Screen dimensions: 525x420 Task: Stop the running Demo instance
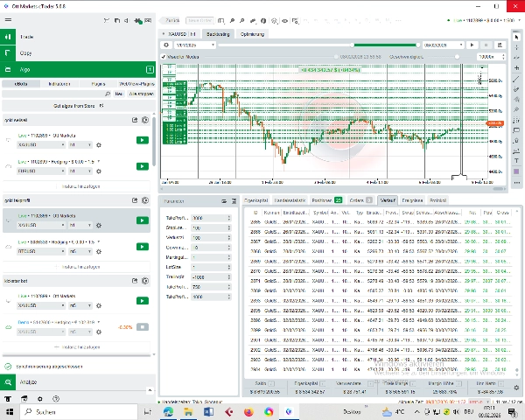[143, 327]
